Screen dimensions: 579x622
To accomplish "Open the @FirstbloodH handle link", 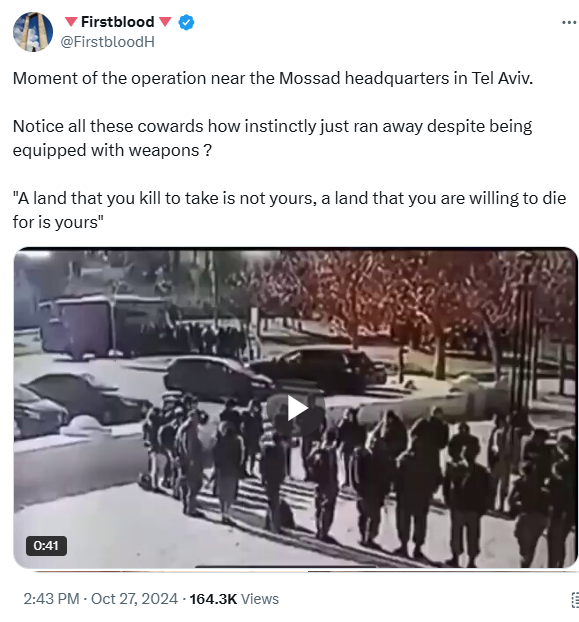I will [107, 42].
